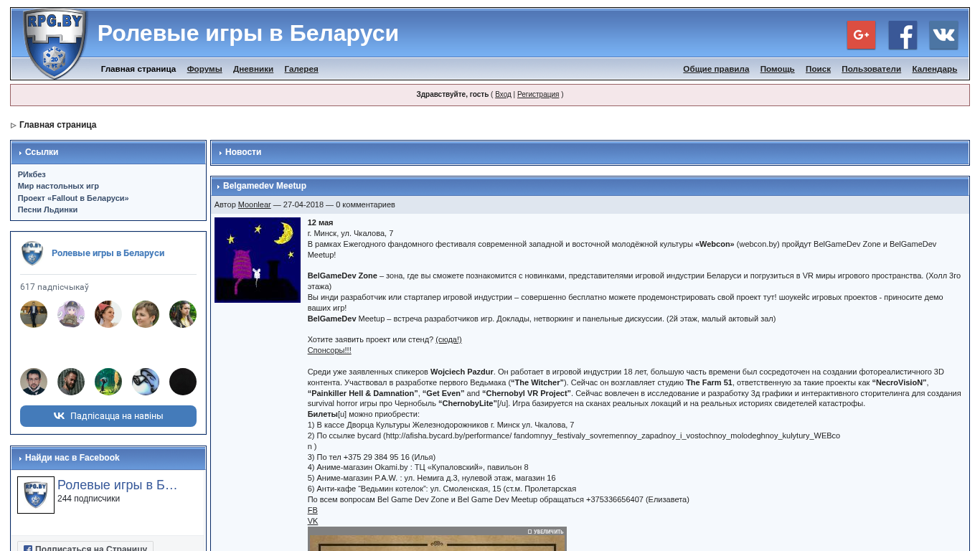Open the Facebook social icon in header
980x551 pixels.
coord(903,35)
